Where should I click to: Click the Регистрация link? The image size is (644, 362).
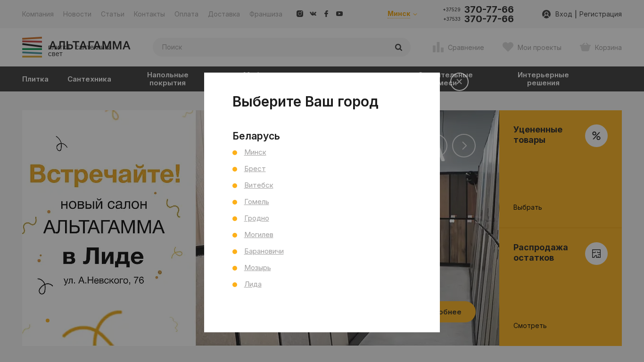pos(601,14)
